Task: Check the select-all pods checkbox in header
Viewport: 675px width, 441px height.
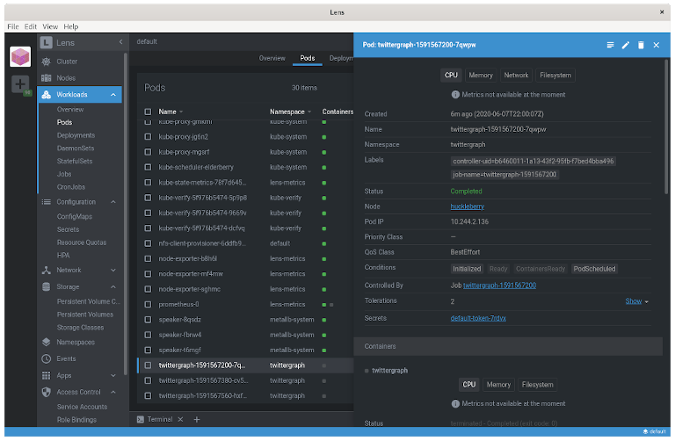Action: (147, 111)
